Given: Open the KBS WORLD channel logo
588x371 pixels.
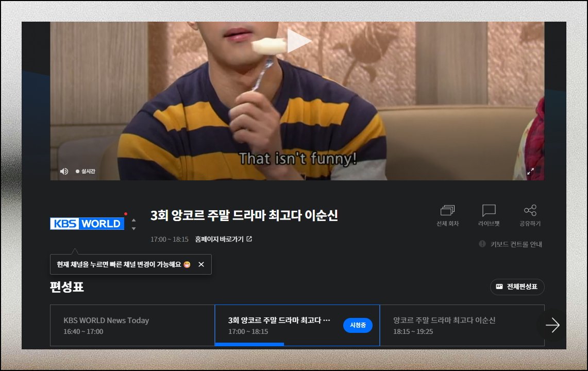Looking at the screenshot, I should [x=87, y=224].
